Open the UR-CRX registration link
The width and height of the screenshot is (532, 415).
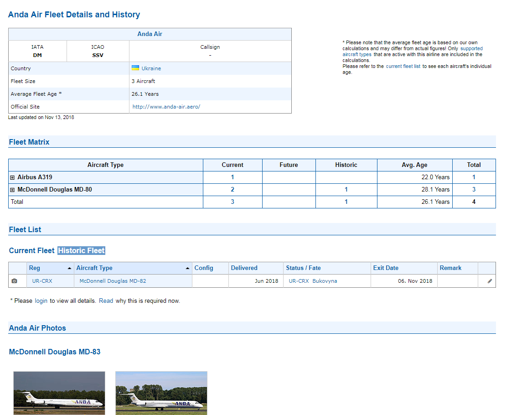[x=42, y=281]
